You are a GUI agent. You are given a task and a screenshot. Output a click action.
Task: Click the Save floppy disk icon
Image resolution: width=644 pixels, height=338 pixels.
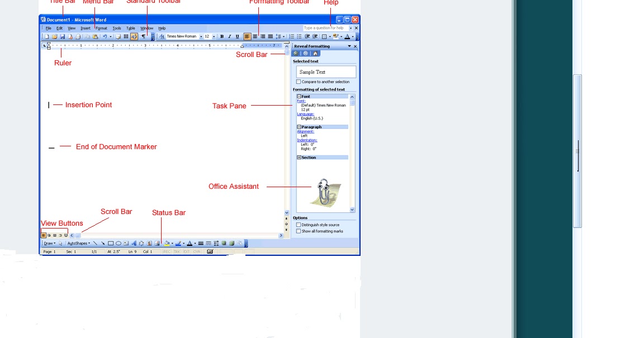pos(63,36)
